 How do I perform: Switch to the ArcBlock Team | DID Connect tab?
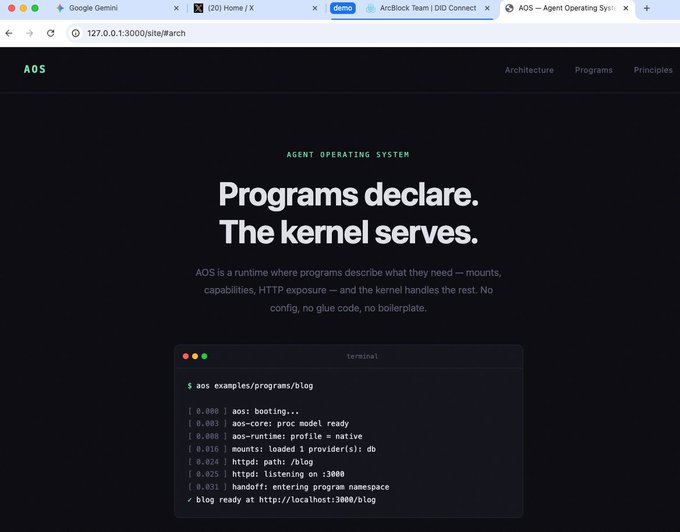[428, 8]
